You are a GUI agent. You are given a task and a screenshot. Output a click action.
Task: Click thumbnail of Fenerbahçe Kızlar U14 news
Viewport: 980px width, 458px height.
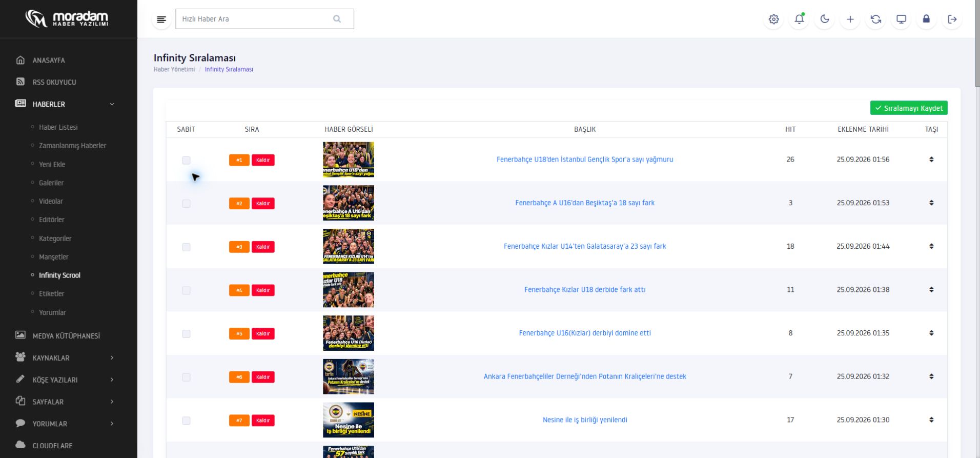(x=349, y=246)
